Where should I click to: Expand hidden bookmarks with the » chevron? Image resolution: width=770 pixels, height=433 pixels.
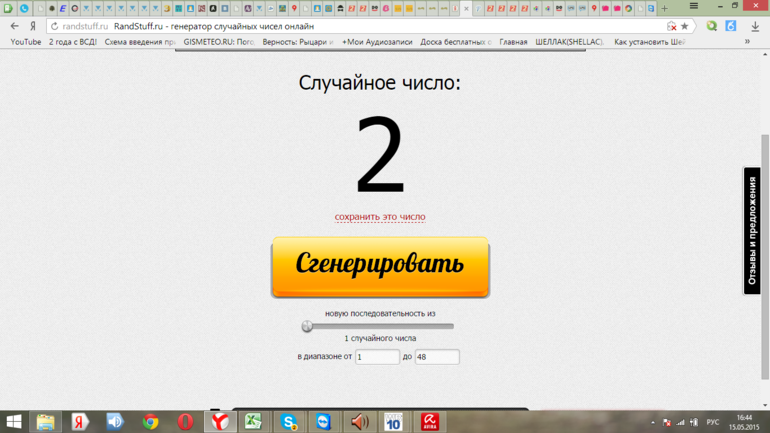[x=747, y=42]
